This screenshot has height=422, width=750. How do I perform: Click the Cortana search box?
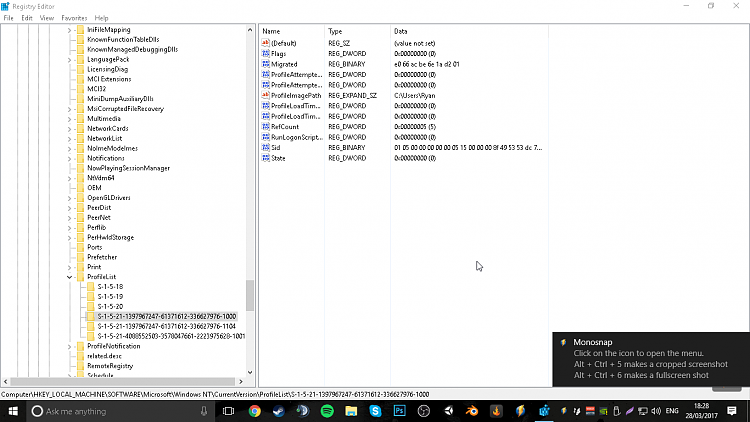point(121,411)
